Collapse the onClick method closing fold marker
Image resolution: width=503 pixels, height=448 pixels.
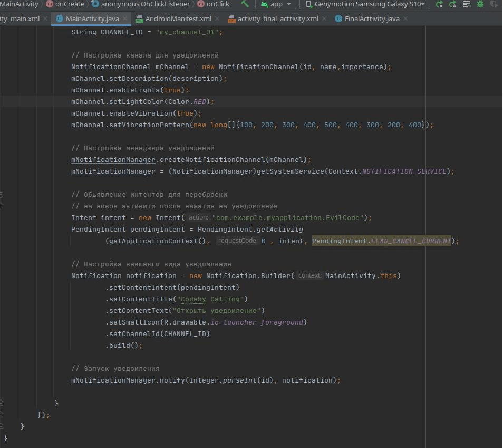[3, 403]
